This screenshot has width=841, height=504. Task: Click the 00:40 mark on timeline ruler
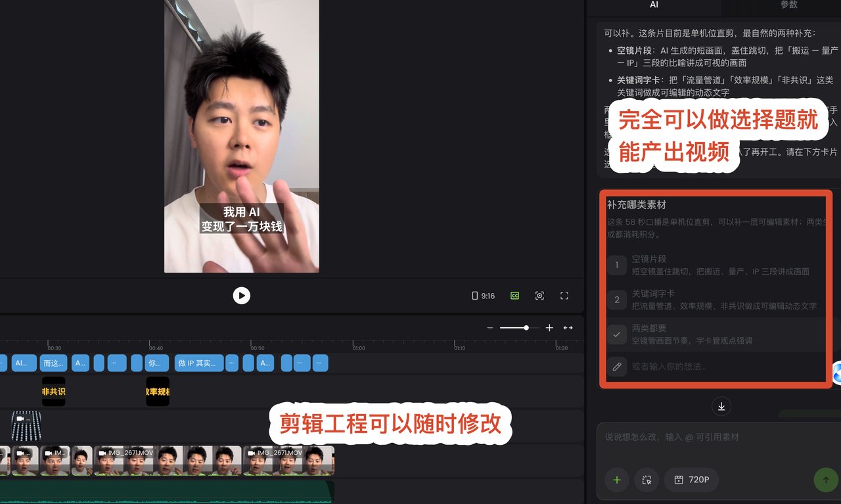pos(156,348)
